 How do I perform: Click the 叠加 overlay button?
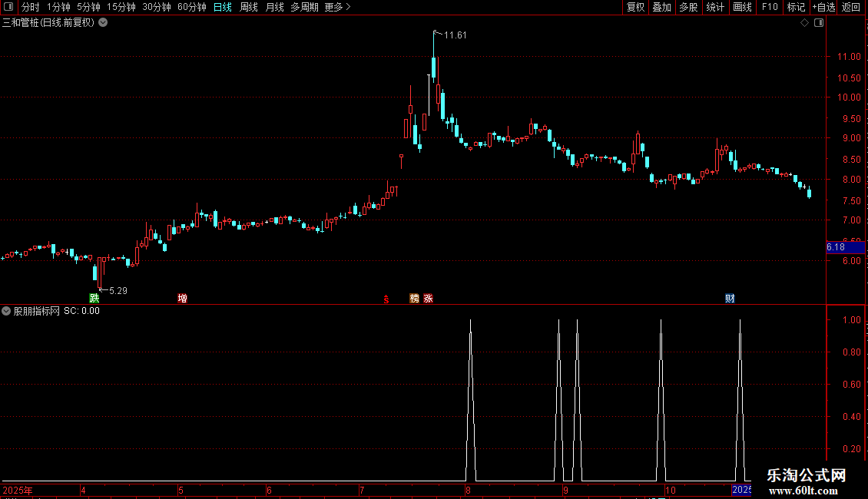click(661, 7)
